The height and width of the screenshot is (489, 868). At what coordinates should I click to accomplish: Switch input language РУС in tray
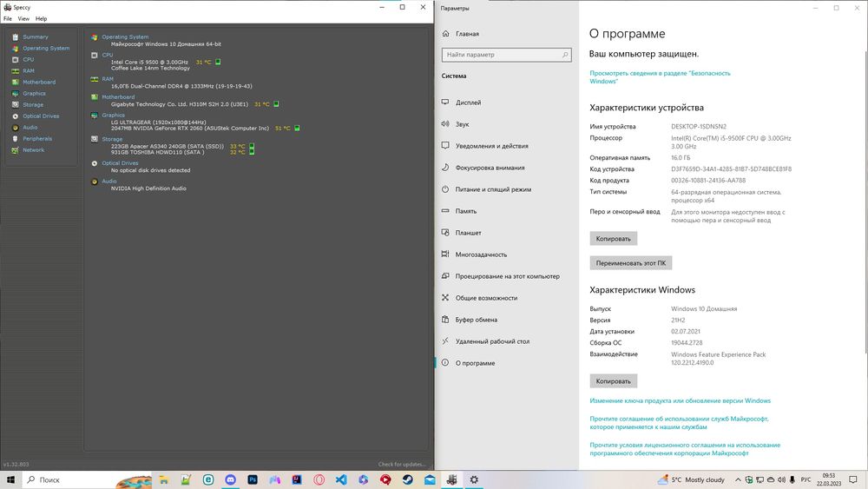[x=806, y=479]
